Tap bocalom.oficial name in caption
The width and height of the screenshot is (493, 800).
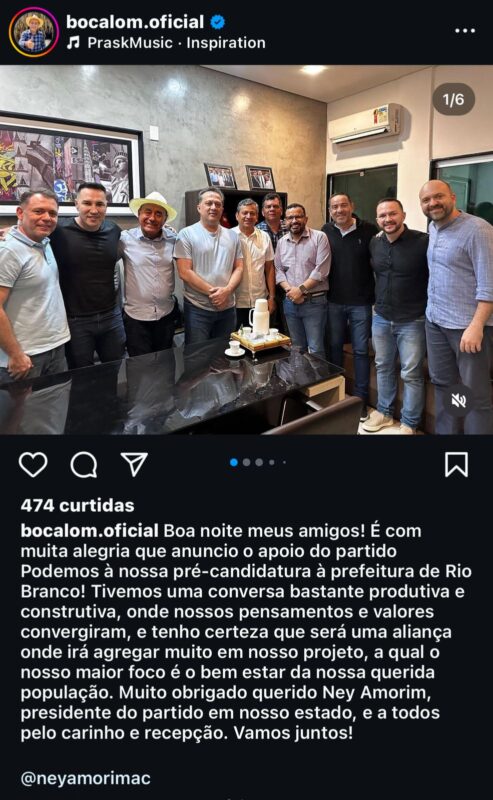pos(89,531)
